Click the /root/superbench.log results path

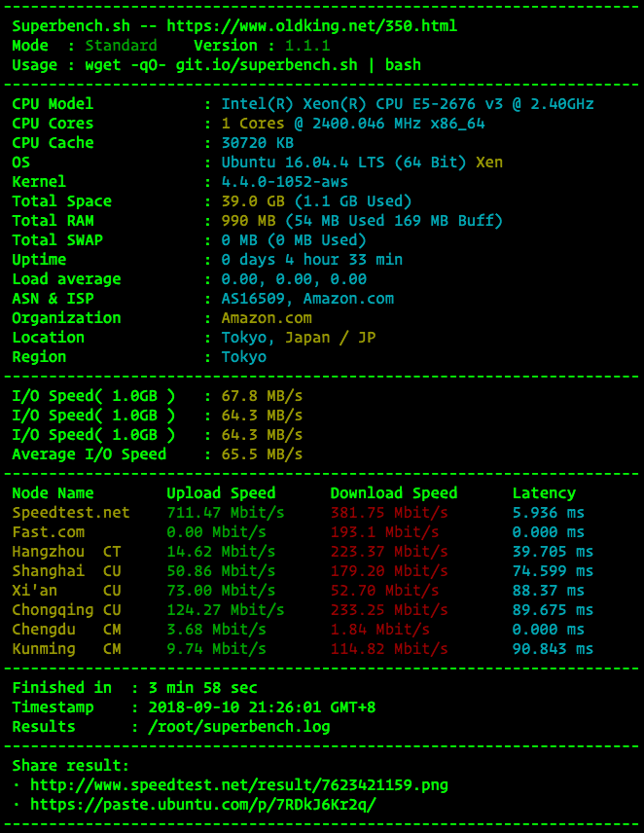239,727
